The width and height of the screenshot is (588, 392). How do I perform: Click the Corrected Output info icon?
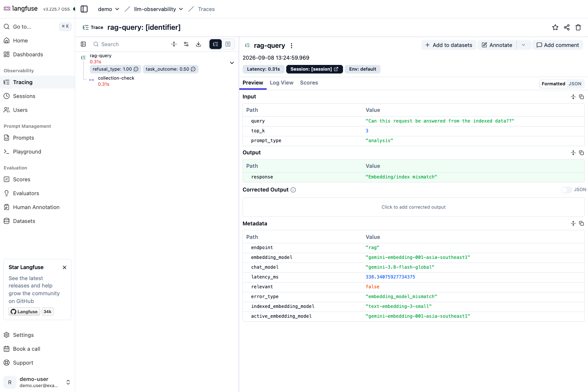pyautogui.click(x=293, y=190)
